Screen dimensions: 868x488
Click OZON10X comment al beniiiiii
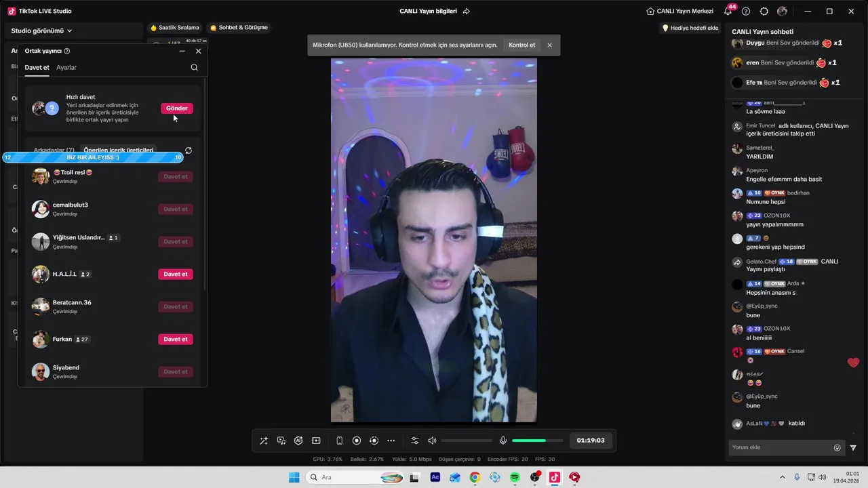759,338
